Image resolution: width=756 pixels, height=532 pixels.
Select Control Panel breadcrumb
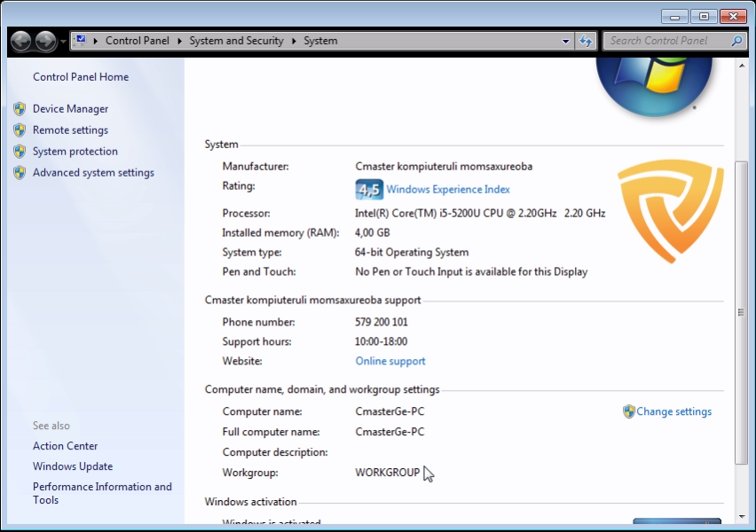(138, 41)
